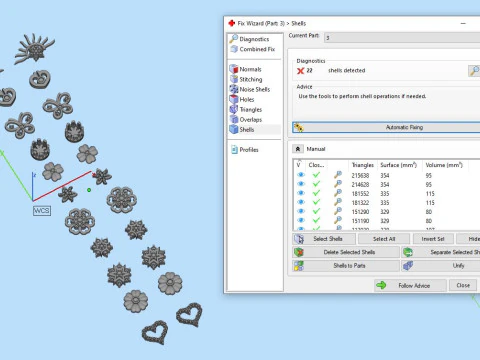Screen dimensions: 480x360
Task: Click the Select All button
Action: tap(384, 239)
